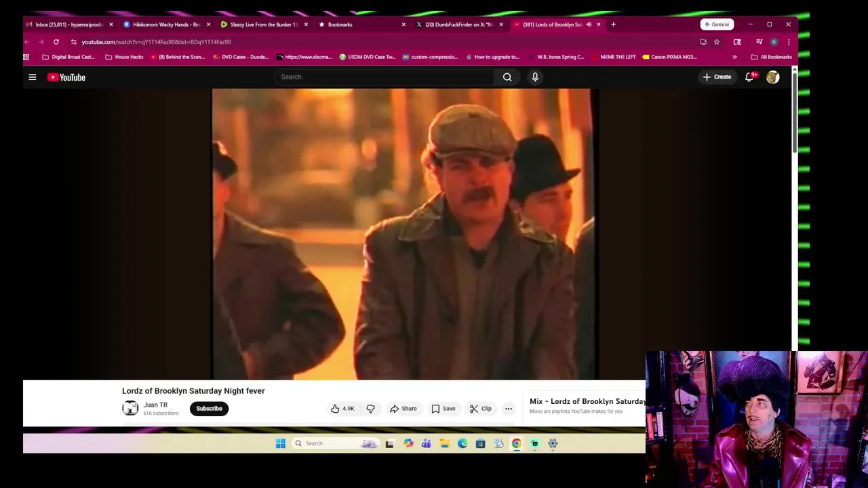Open the How to upgrade to bookmark
868x488 pixels.
(492, 57)
